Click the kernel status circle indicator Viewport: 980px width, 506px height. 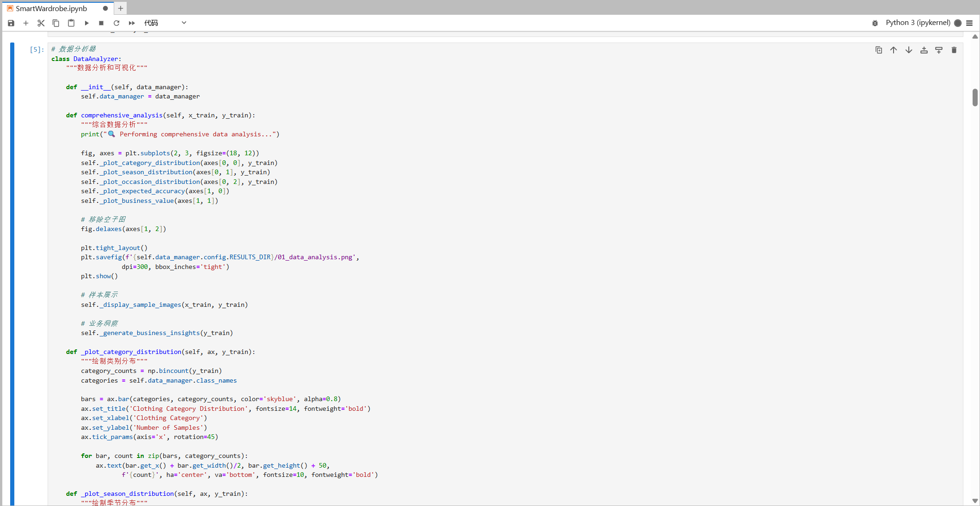[x=958, y=23]
